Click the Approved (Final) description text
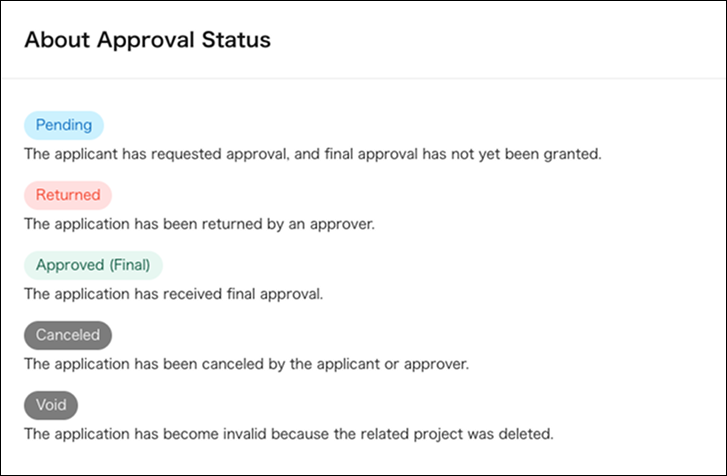Image resolution: width=727 pixels, height=476 pixels. 173,294
